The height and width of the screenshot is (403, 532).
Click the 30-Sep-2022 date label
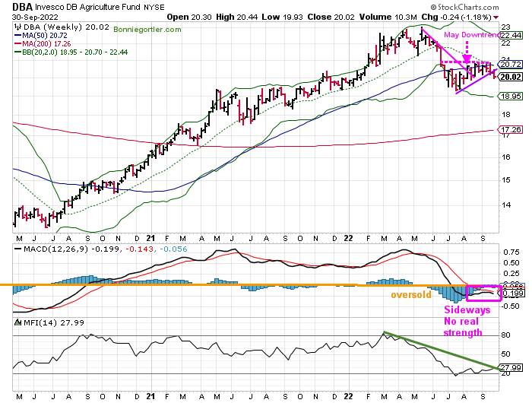35,17
